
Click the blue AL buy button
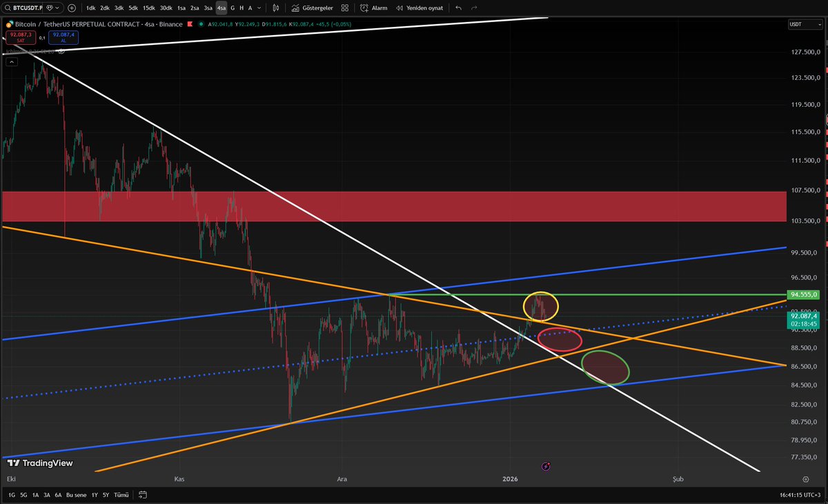(x=63, y=37)
